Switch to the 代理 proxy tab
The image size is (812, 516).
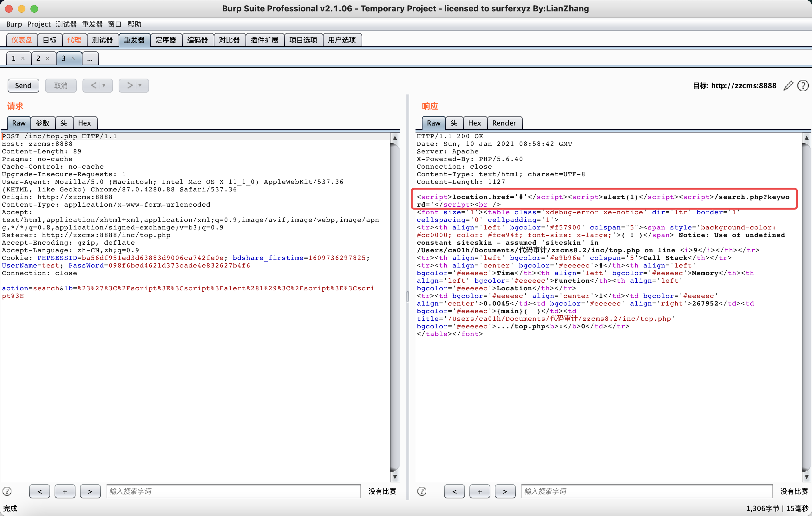tap(74, 40)
